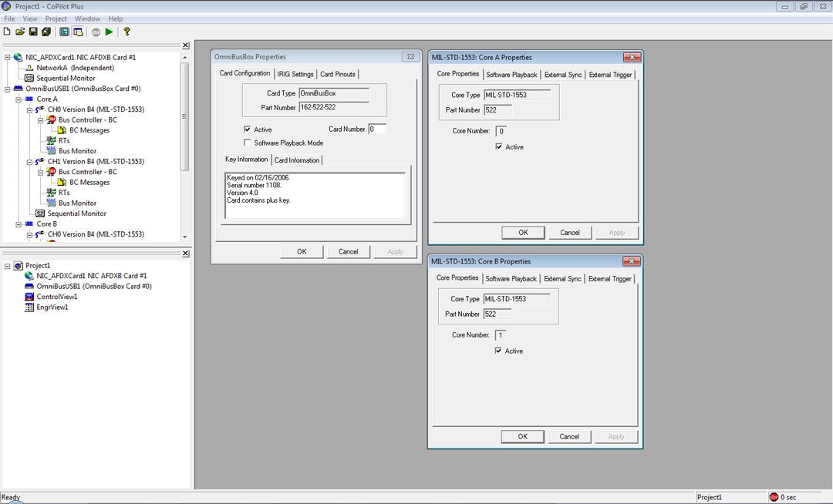Enable Software Playback Mode checkbox
The height and width of the screenshot is (504, 833).
tap(247, 143)
